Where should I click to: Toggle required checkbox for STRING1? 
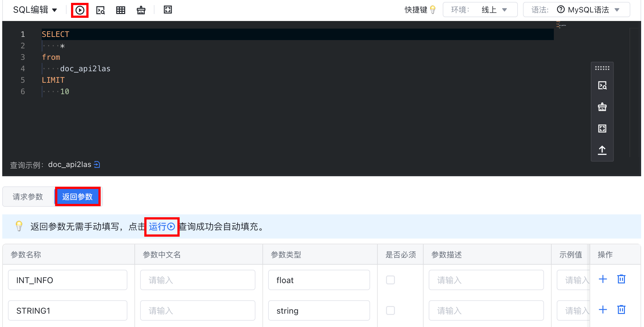point(390,310)
